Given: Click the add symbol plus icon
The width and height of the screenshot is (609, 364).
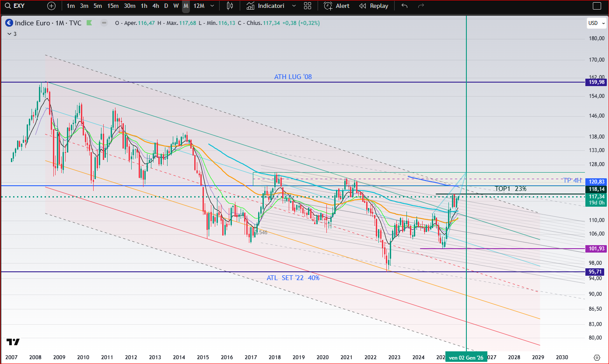Looking at the screenshot, I should coord(52,6).
